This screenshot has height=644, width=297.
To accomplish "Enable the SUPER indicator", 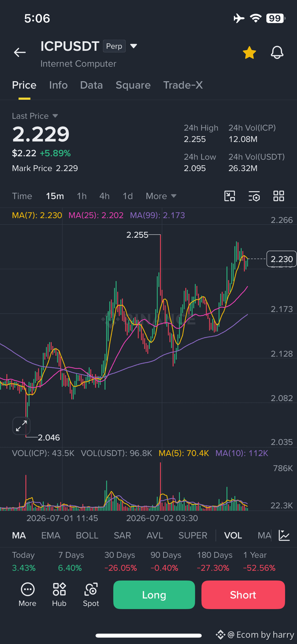I will 193,536.
